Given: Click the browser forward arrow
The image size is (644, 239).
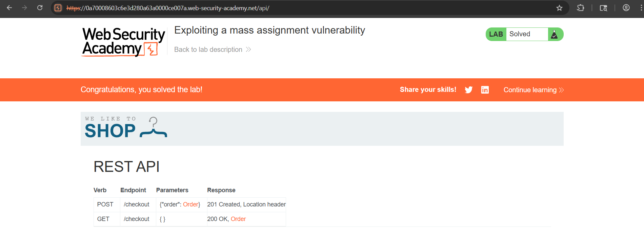Looking at the screenshot, I should (24, 8).
